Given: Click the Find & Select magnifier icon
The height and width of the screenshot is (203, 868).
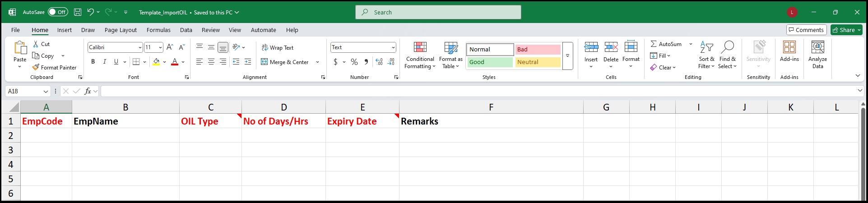Looking at the screenshot, I should coord(727,47).
